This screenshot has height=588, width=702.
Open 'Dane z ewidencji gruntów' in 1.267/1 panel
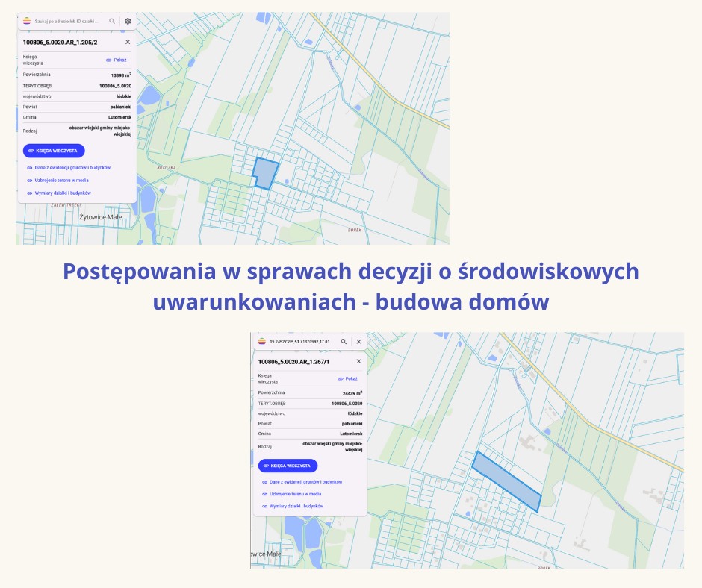click(x=302, y=482)
